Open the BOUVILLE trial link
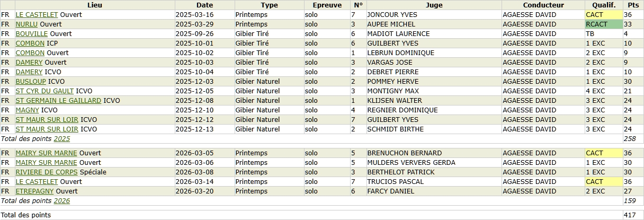 tap(32, 34)
